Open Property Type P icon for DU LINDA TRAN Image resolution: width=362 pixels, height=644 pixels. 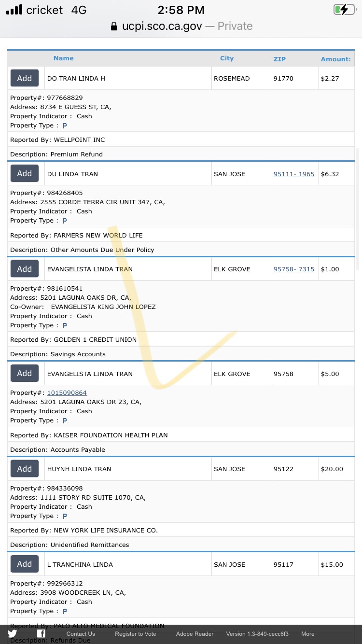[65, 221]
